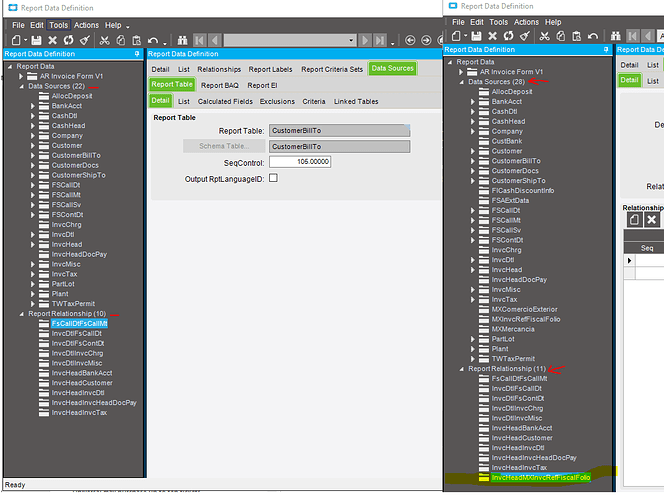The width and height of the screenshot is (664, 499).
Task: Click the circled forward arrow in the left toolbar
Action: [x=426, y=40]
